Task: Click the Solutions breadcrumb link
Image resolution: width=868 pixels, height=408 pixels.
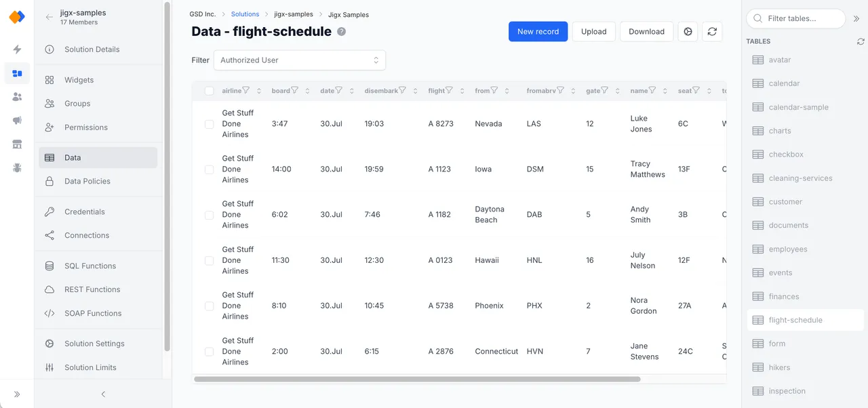Action: [x=245, y=14]
